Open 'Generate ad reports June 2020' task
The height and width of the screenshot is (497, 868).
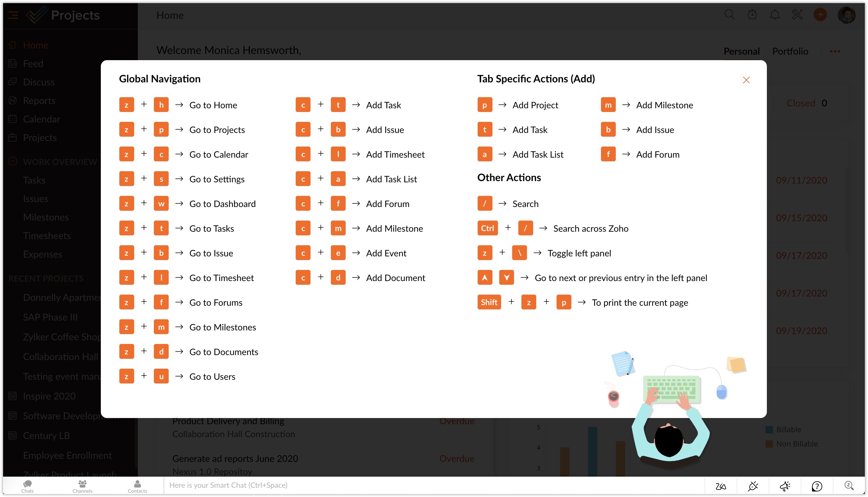[235, 458]
